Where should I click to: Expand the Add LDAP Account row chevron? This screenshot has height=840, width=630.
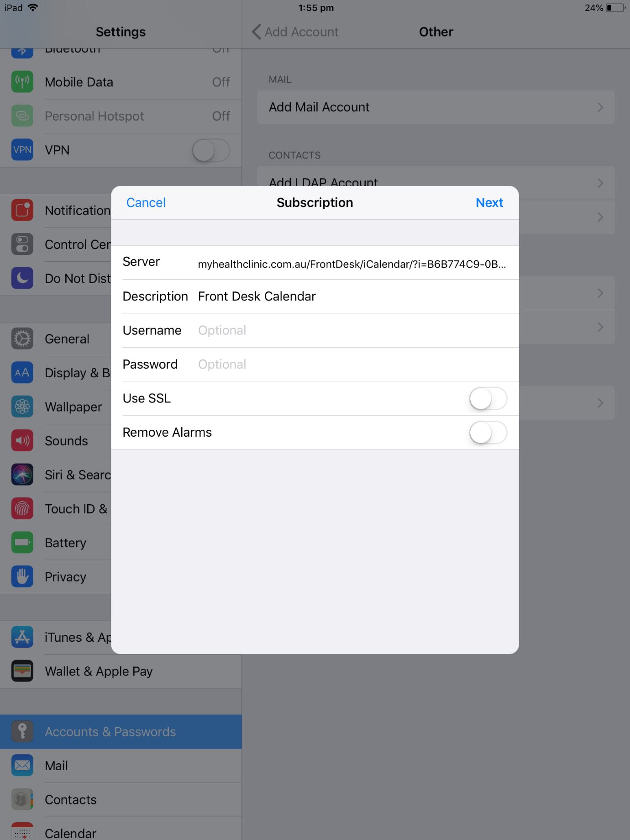(600, 183)
